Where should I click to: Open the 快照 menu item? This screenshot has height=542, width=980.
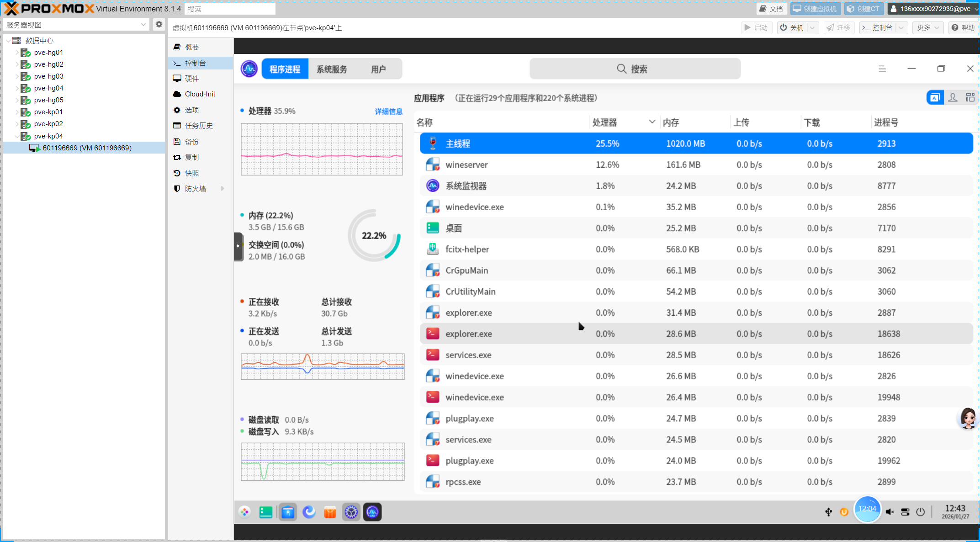tap(200, 173)
